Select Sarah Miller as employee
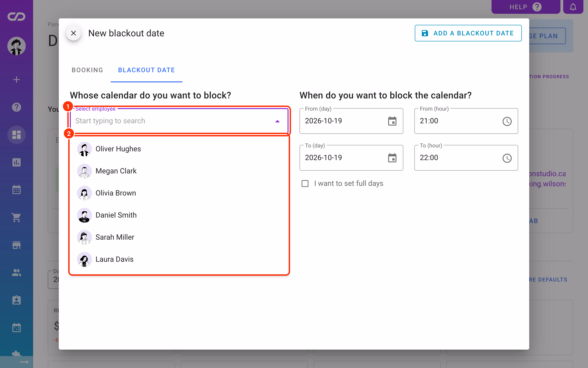This screenshot has width=588, height=368. (179, 237)
